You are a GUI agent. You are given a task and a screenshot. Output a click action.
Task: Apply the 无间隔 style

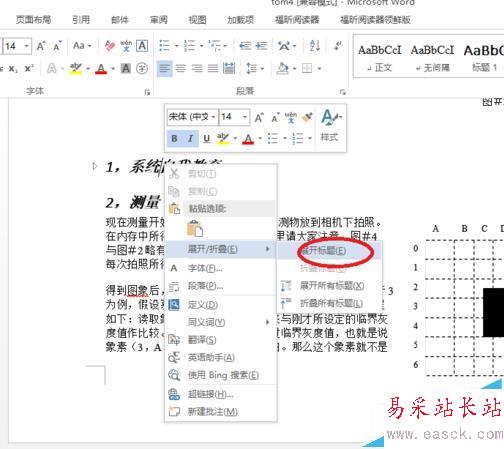click(432, 57)
